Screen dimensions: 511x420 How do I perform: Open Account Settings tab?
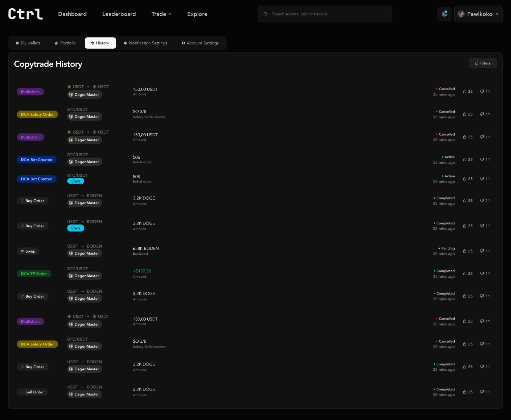(x=200, y=43)
